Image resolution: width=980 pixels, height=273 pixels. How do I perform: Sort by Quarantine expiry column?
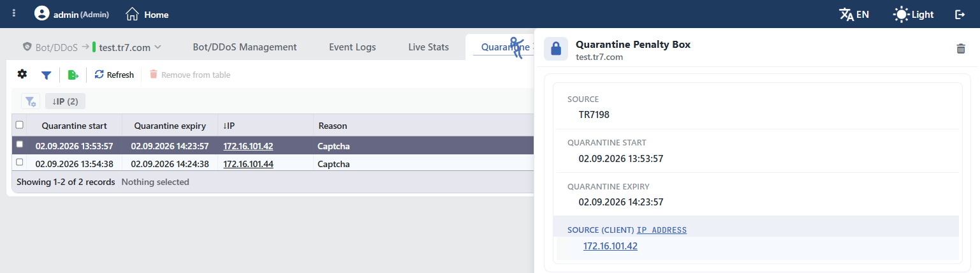click(x=170, y=126)
